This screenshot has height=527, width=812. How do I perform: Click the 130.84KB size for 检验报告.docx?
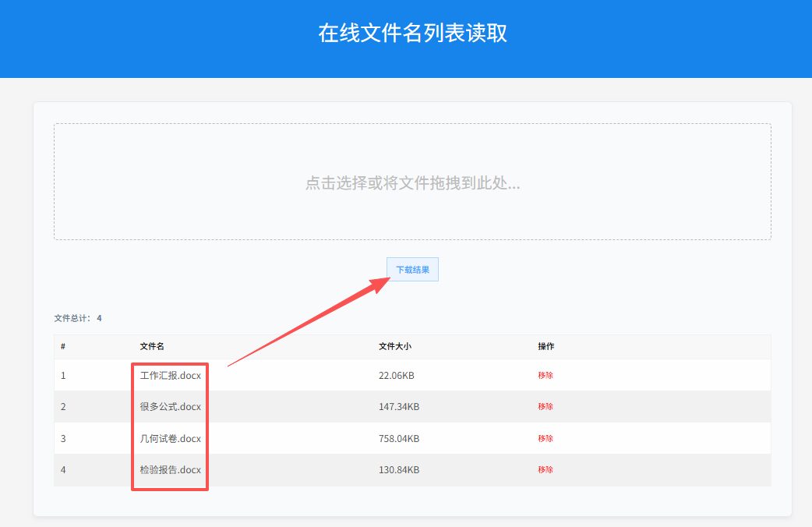[401, 469]
